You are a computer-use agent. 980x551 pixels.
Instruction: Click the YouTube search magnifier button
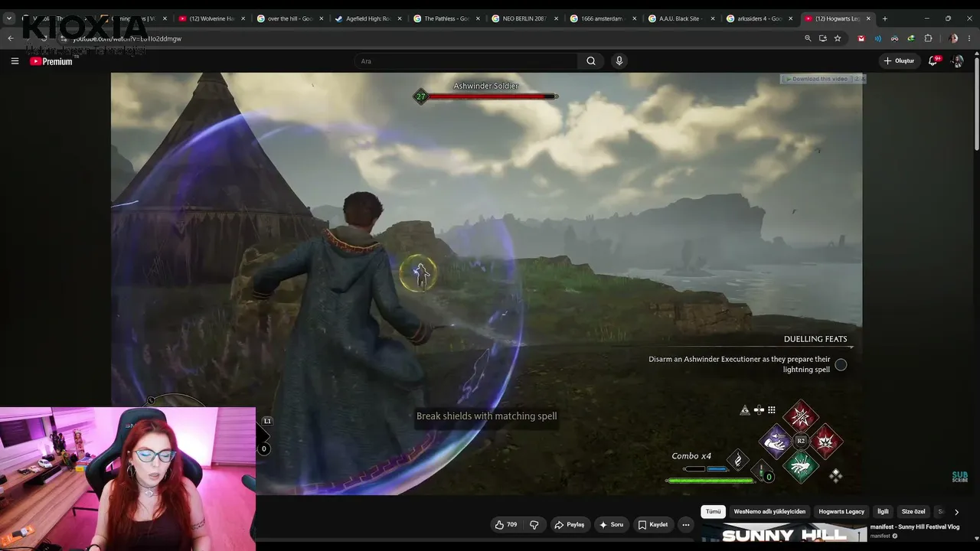[591, 61]
